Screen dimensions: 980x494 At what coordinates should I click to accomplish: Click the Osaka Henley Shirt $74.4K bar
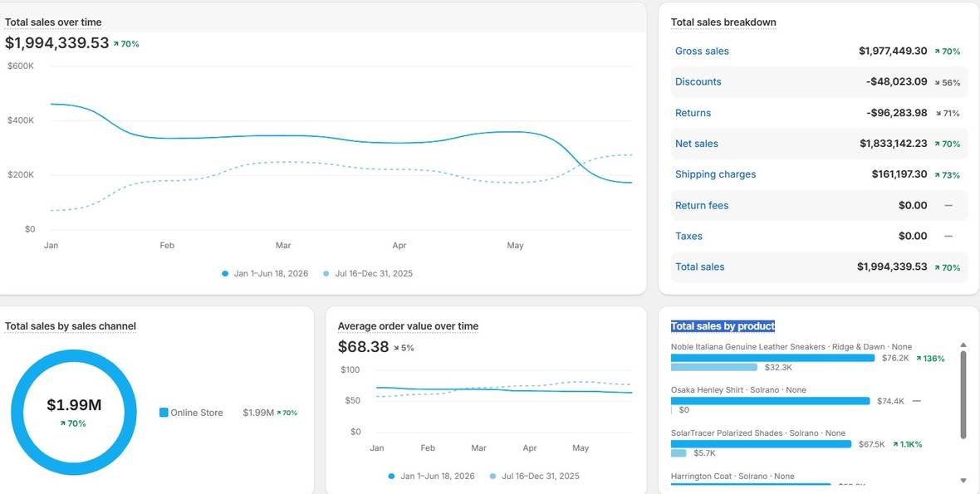coord(770,401)
